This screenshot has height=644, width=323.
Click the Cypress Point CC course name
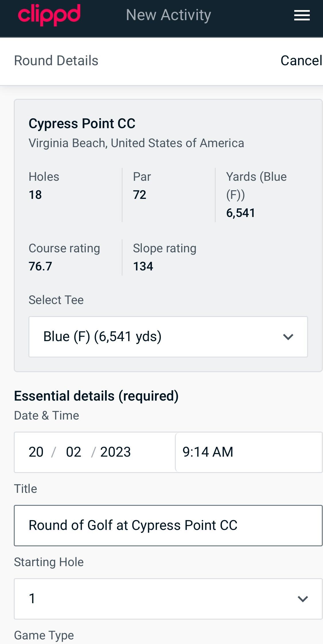pyautogui.click(x=82, y=124)
